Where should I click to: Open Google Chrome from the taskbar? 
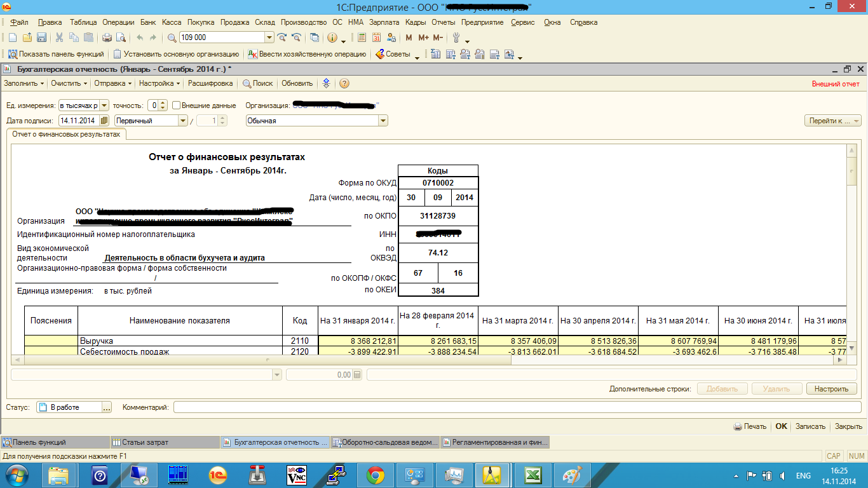[x=375, y=475]
